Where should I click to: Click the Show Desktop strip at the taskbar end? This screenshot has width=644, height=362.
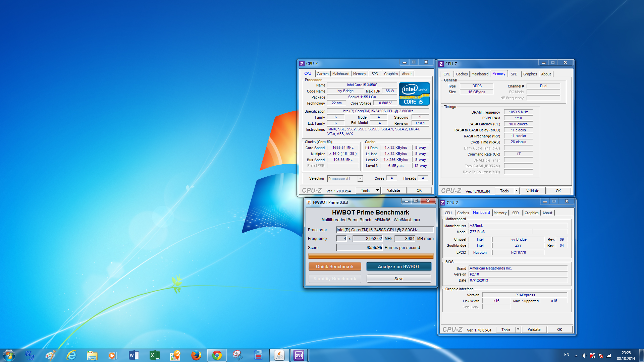pos(641,355)
